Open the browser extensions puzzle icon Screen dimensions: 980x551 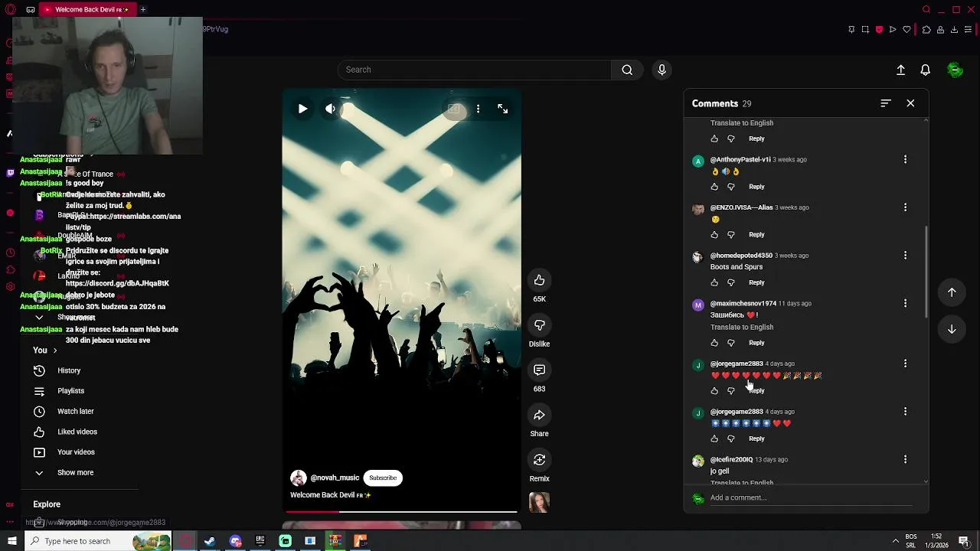click(x=926, y=29)
